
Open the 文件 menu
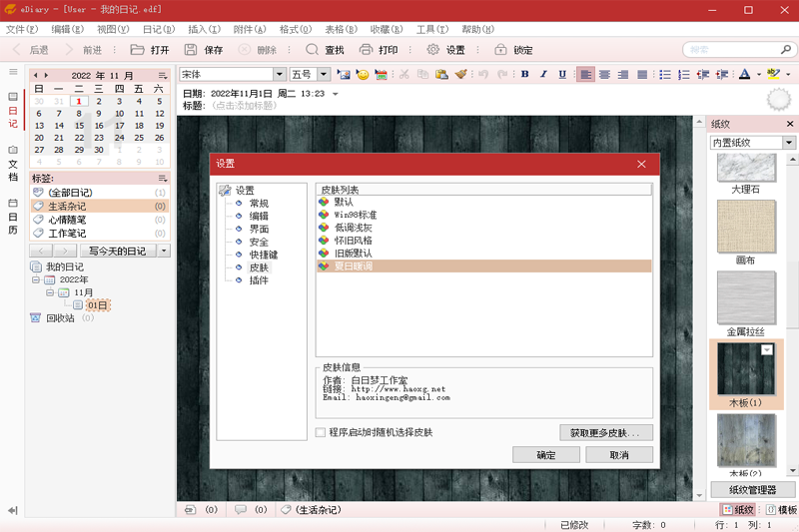point(22,30)
